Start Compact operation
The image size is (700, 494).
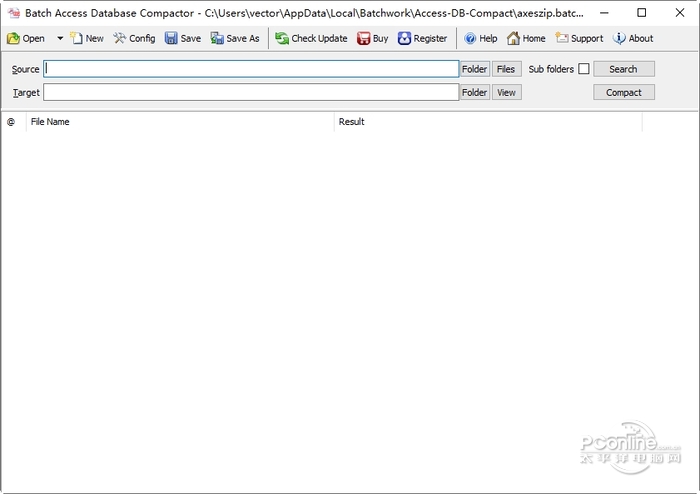[624, 92]
